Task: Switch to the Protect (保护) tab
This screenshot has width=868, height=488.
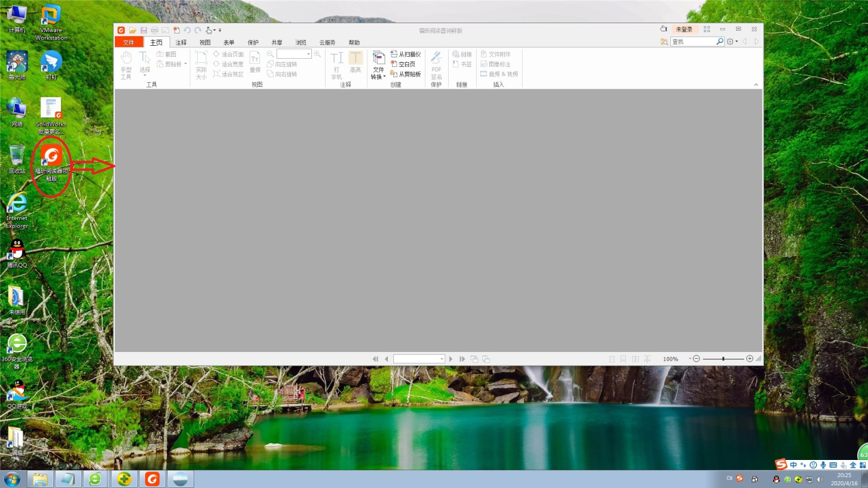Action: point(253,42)
